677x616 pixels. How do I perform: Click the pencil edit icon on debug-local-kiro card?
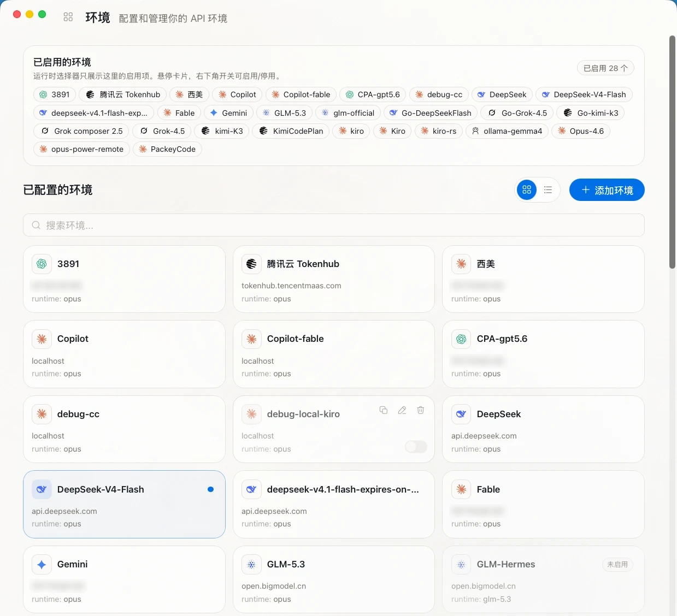(402, 410)
